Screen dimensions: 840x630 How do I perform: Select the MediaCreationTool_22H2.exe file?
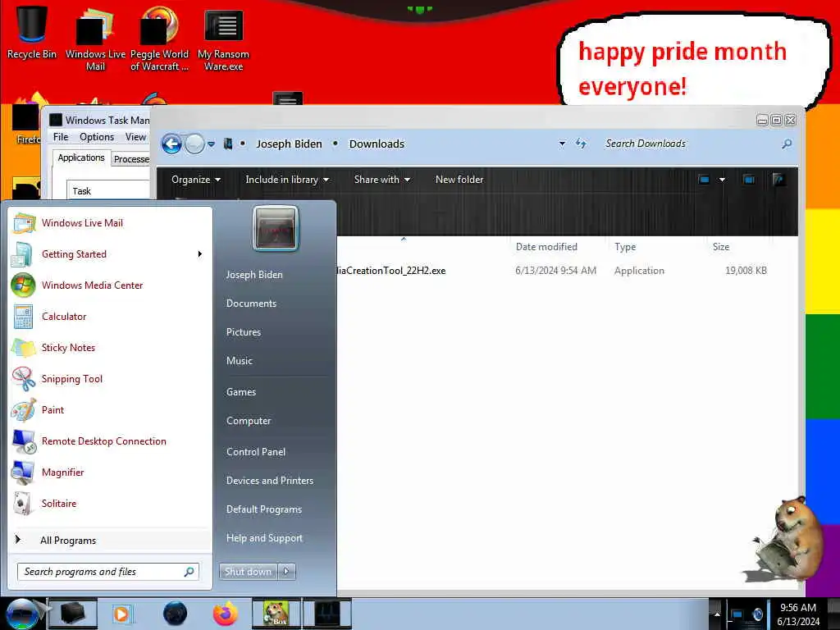pos(392,271)
